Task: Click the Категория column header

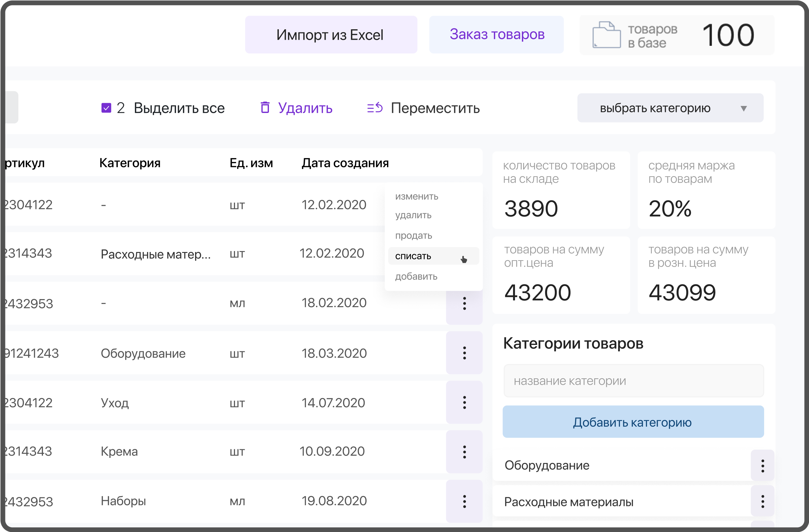Action: point(130,163)
